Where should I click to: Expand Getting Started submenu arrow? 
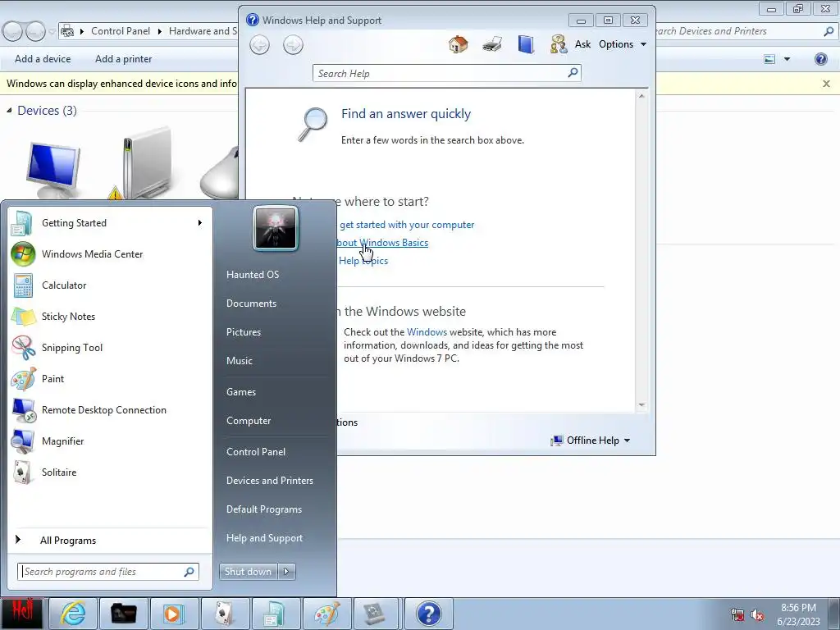click(x=200, y=223)
